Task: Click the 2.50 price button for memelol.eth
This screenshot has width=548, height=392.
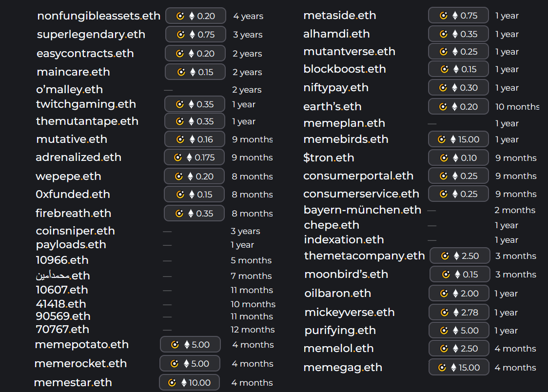Action: tap(459, 349)
